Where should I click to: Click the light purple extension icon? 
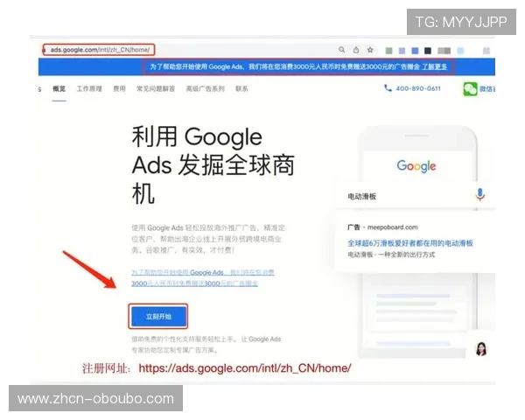pyautogui.click(x=402, y=51)
